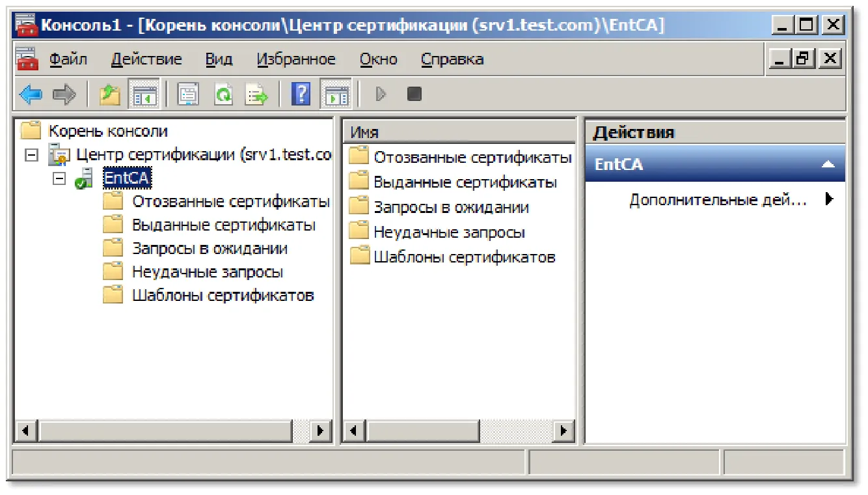Select Корень консоли in the console tree
The width and height of the screenshot is (868, 495).
(108, 131)
